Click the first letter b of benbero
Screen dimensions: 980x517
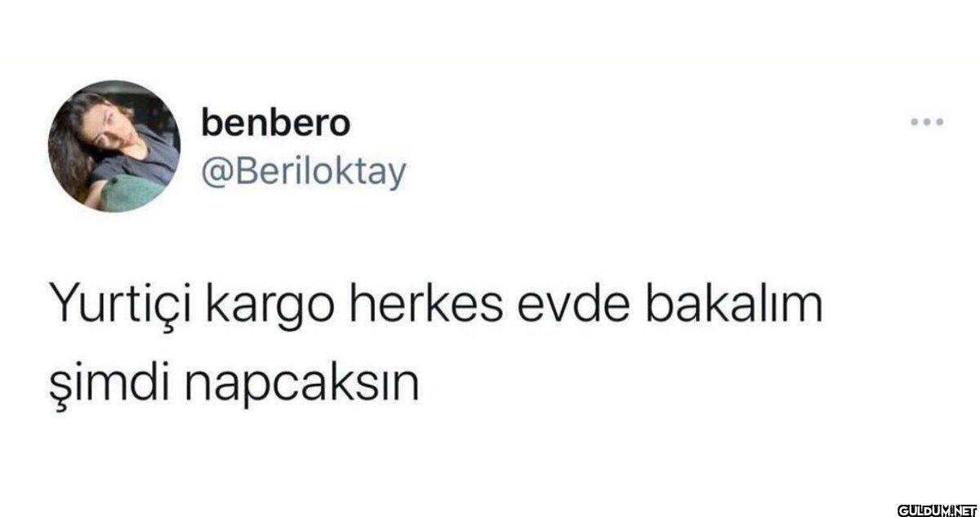pos(210,123)
